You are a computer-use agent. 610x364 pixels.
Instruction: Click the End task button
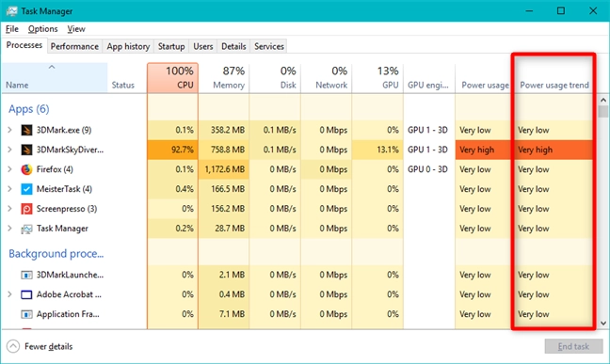tap(574, 346)
